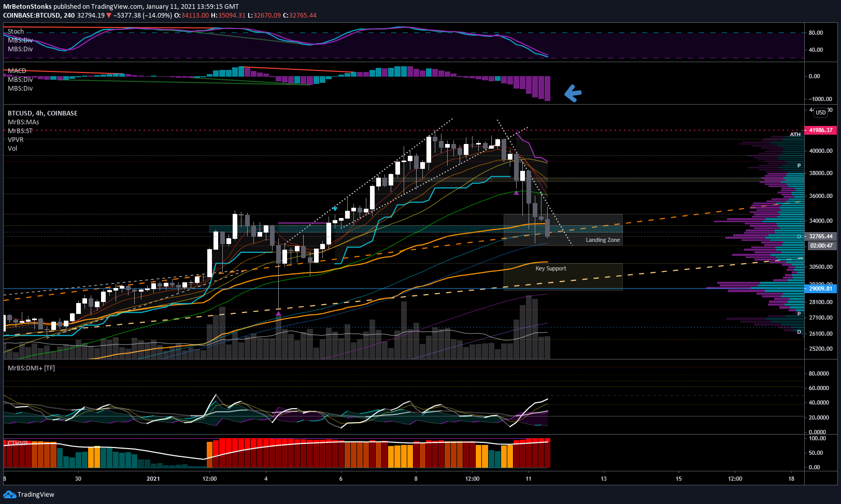Viewport: 841px width, 504px height.
Task: Click the purple triangle marker below the long wick
Action: [279, 314]
